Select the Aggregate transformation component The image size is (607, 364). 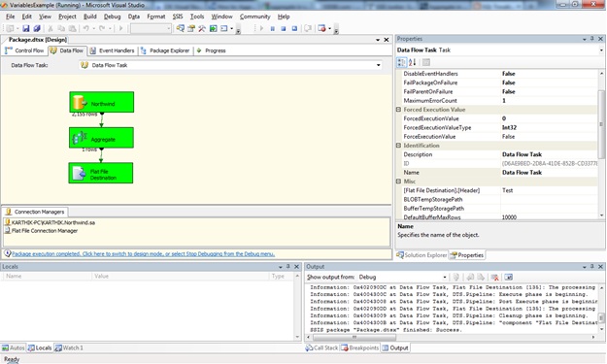click(x=101, y=138)
